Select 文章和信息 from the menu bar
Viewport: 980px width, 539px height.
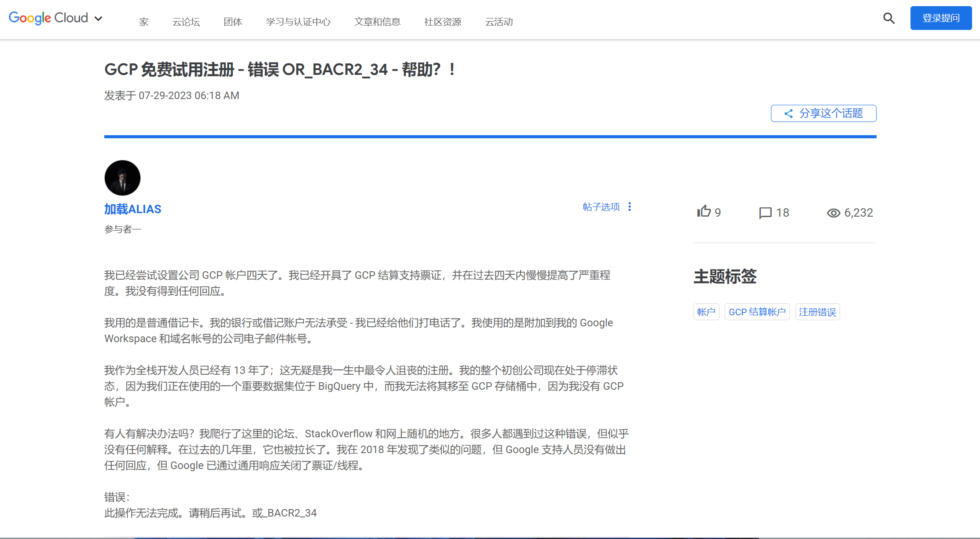coord(377,22)
